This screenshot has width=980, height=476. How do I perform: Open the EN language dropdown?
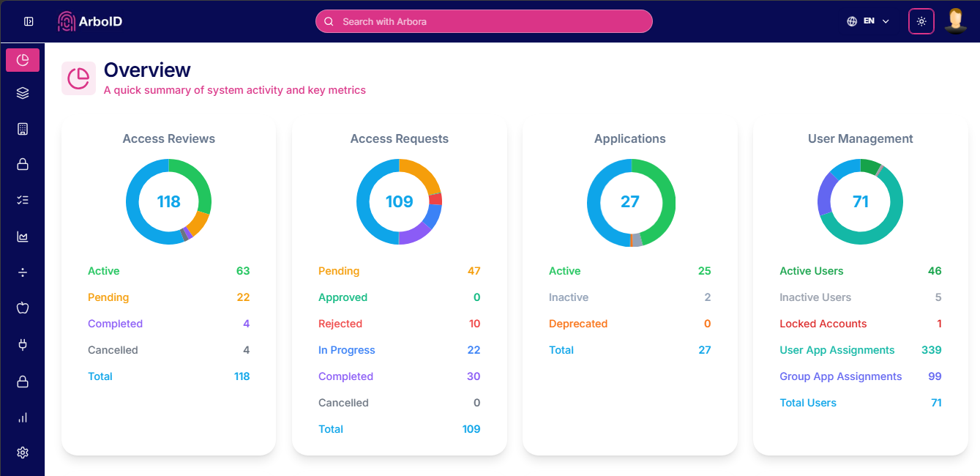(x=868, y=21)
